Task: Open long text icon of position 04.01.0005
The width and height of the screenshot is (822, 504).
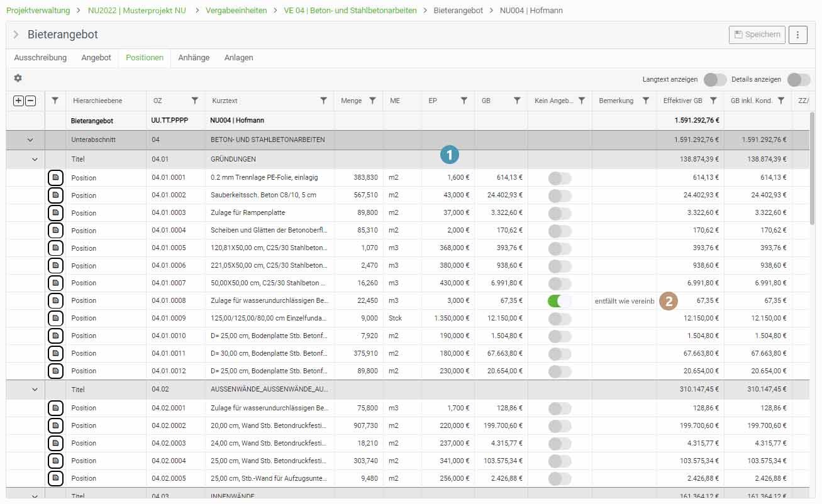Action: coord(55,248)
